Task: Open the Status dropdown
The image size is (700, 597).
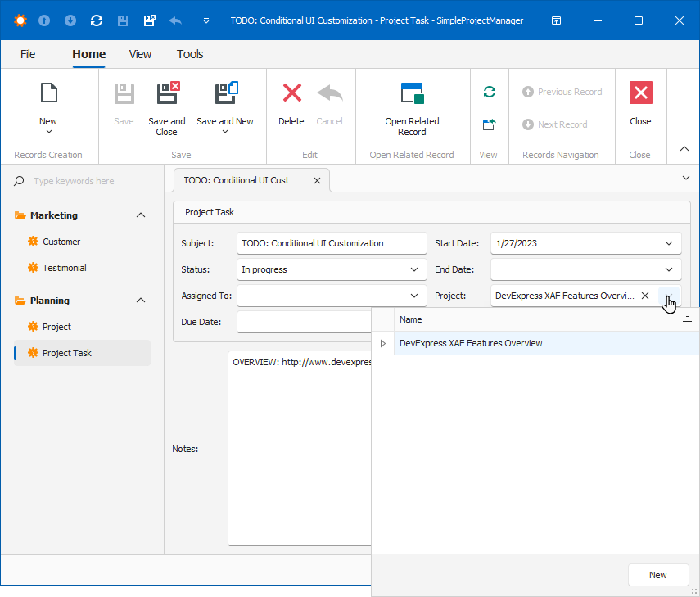Action: point(413,269)
